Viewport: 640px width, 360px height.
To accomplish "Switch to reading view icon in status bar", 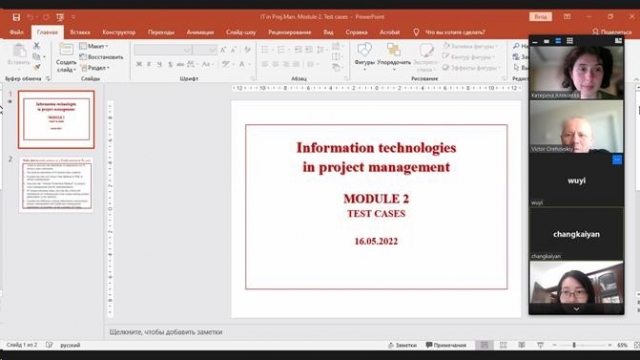I will [x=522, y=345].
